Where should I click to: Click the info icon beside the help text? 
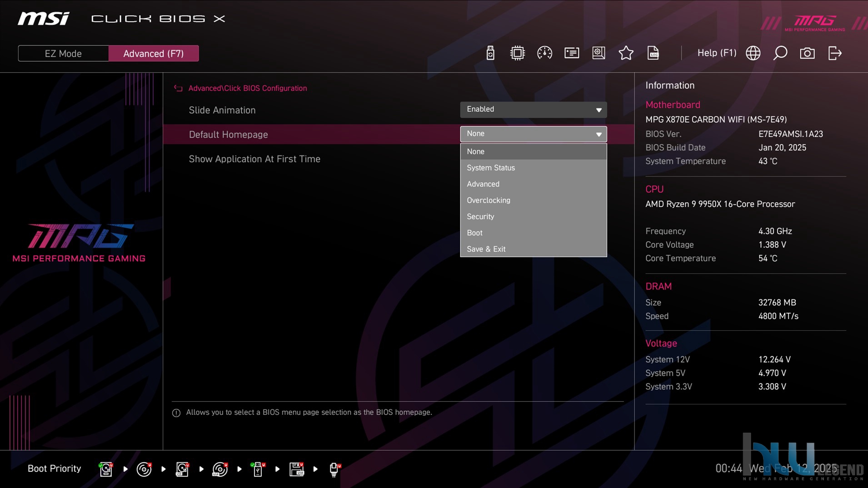[176, 413]
